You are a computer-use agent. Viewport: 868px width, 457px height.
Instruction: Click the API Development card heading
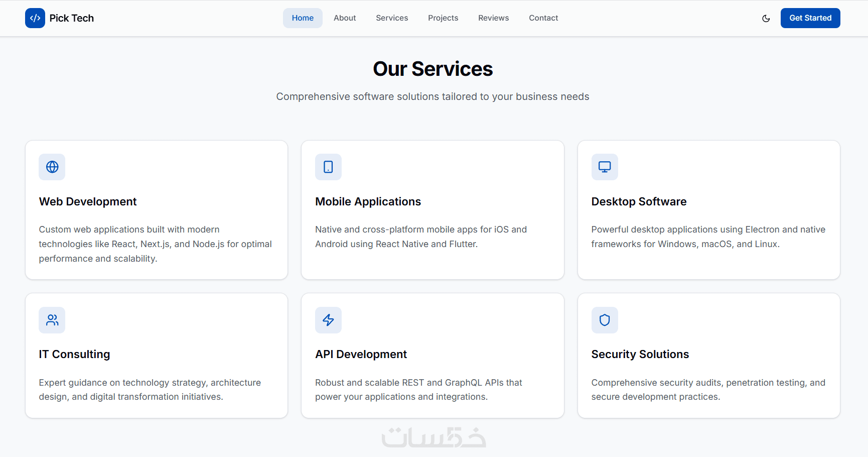tap(361, 354)
